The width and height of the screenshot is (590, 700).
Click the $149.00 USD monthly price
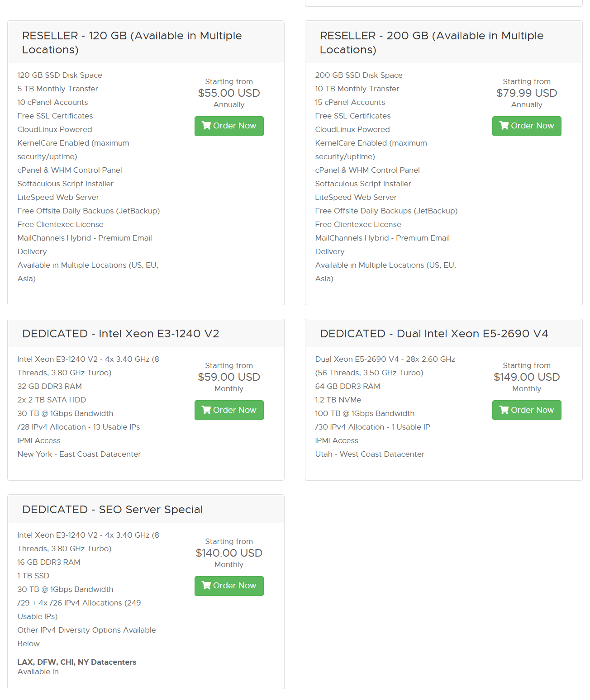(527, 377)
